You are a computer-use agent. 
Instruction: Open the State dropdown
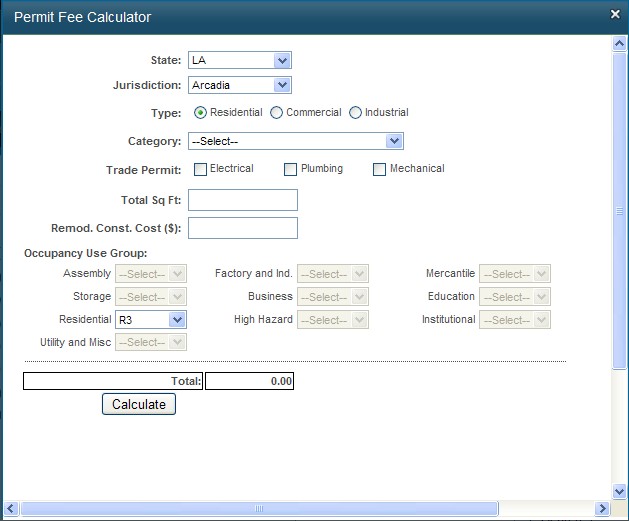click(239, 61)
